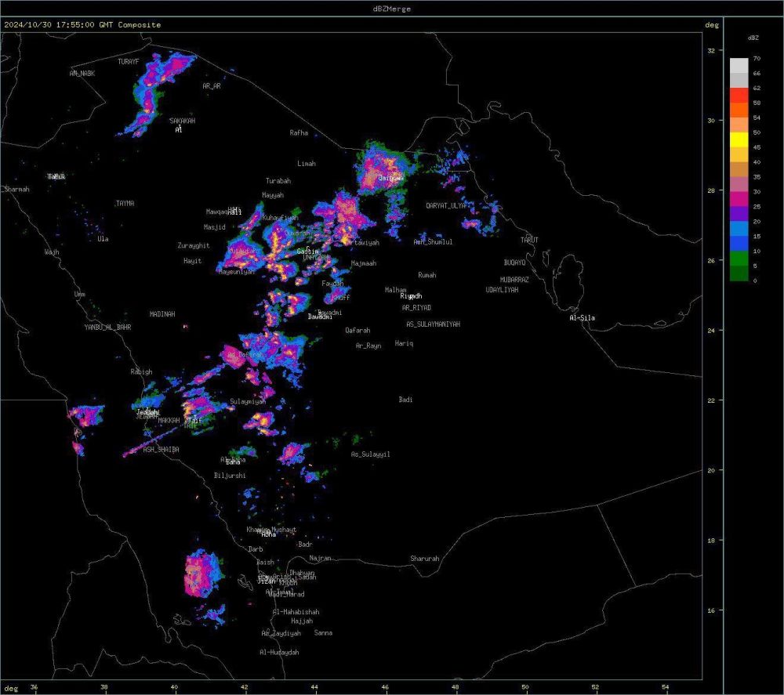This screenshot has width=784, height=695.
Task: Click the TAYMA city label
Action: point(125,204)
